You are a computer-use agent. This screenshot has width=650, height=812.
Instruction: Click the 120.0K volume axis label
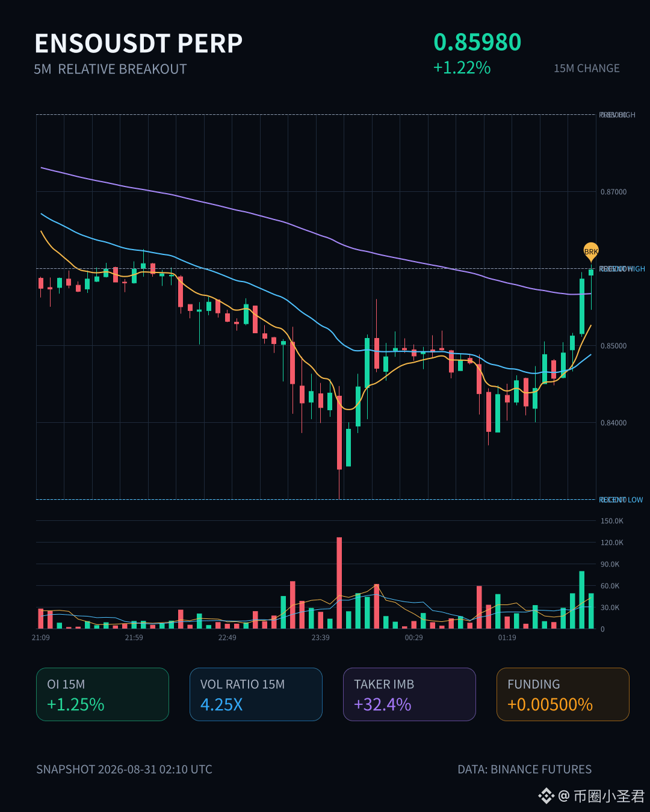click(612, 543)
